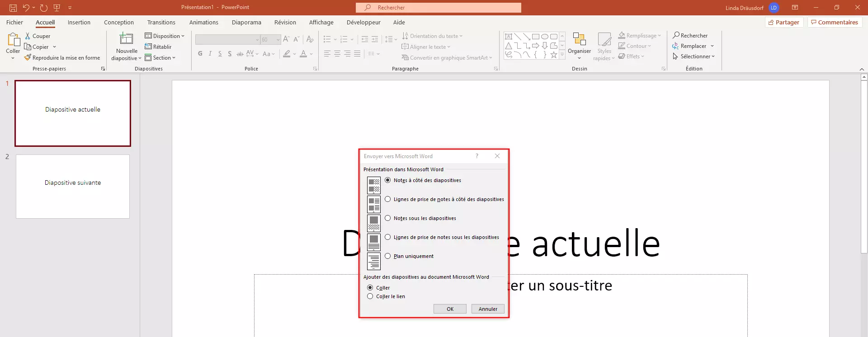868x337 pixels.
Task: Open Disposition dropdown
Action: [x=165, y=36]
